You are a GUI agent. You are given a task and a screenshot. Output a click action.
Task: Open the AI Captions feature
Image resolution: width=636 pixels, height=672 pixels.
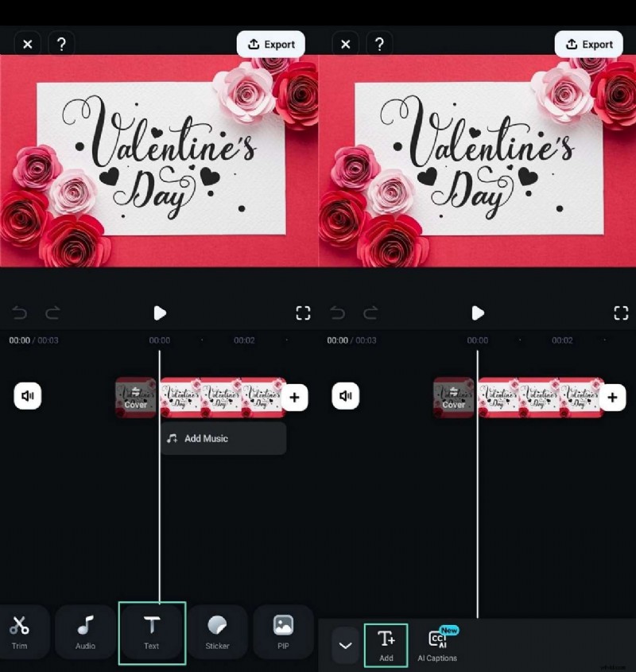(x=437, y=644)
